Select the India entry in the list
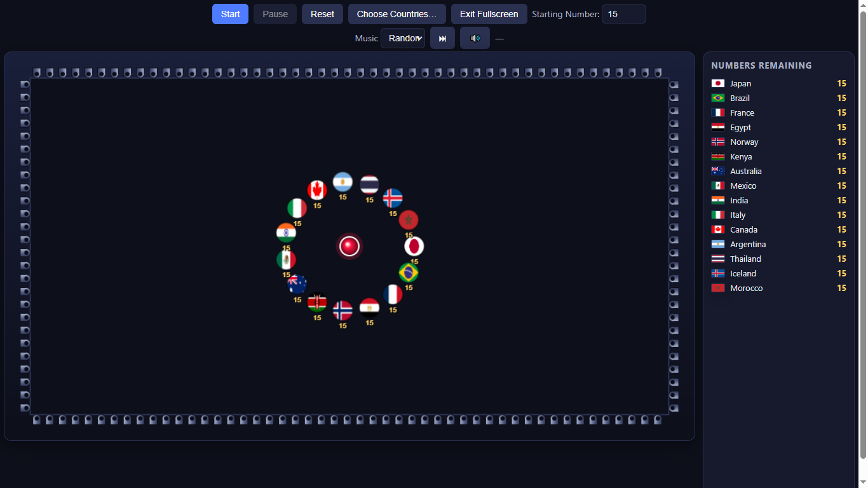 click(x=779, y=200)
